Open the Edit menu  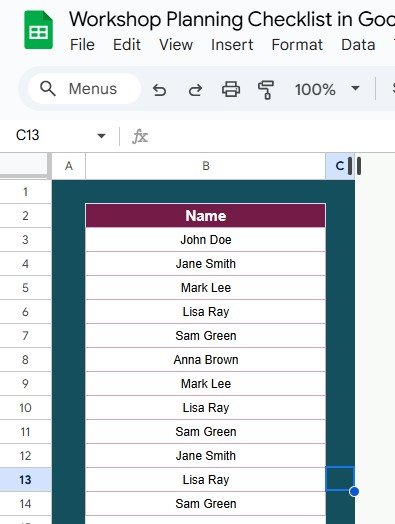(127, 45)
